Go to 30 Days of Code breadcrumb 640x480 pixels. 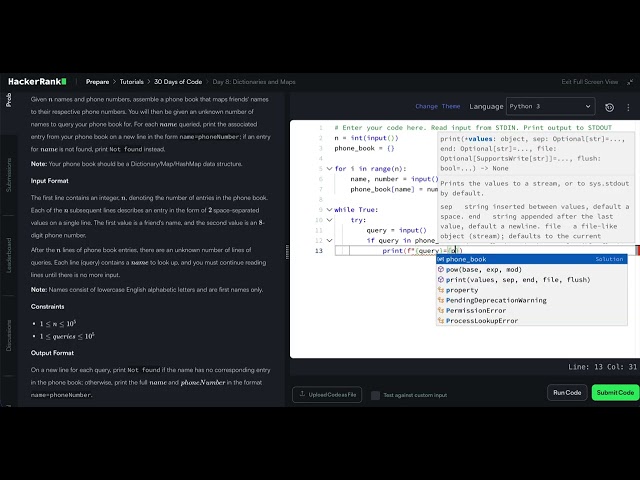[x=178, y=82]
